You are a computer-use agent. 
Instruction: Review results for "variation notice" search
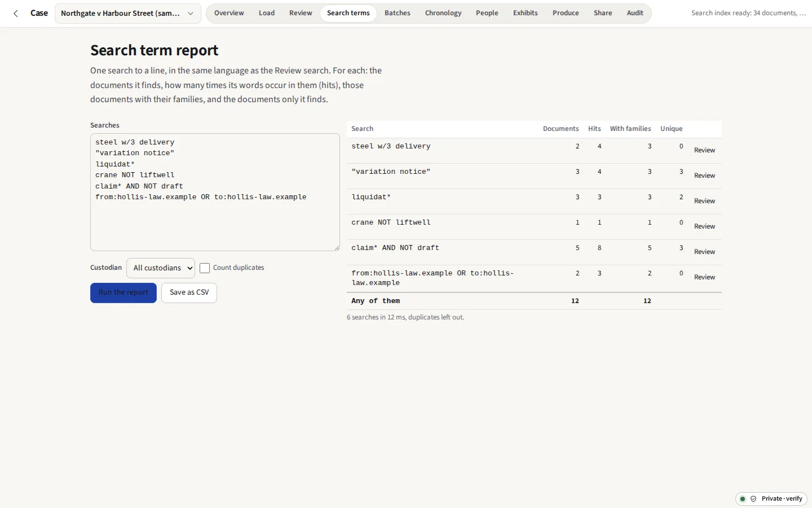[704, 176]
